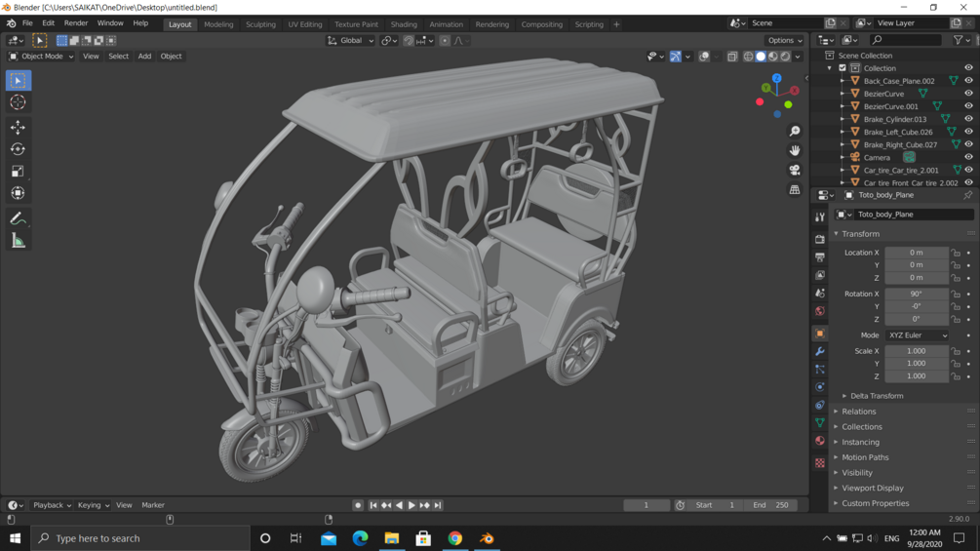Open the Keying popover in the timeline
This screenshot has height=551, width=980.
point(93,505)
